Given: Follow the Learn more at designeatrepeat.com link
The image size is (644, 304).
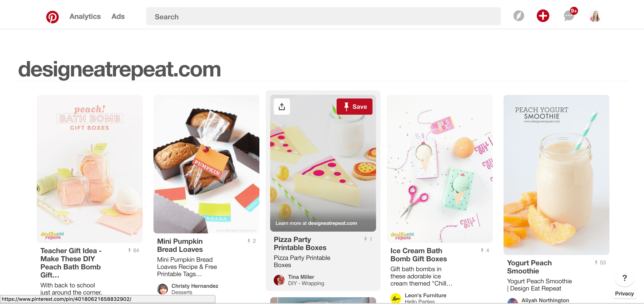Looking at the screenshot, I should (x=316, y=223).
